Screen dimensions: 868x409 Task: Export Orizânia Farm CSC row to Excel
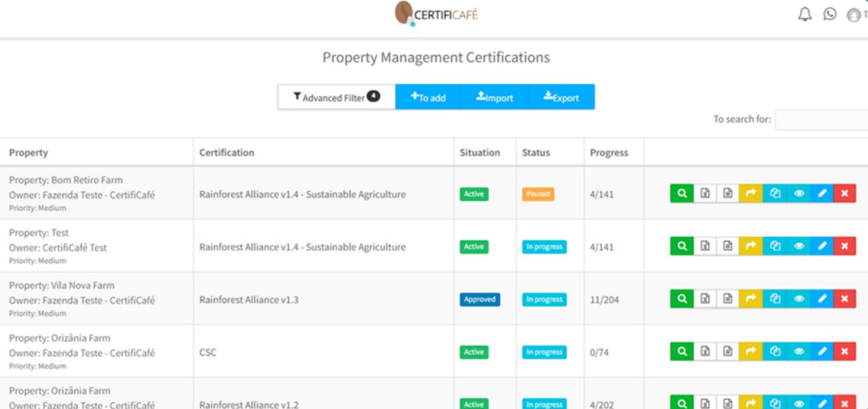point(705,351)
